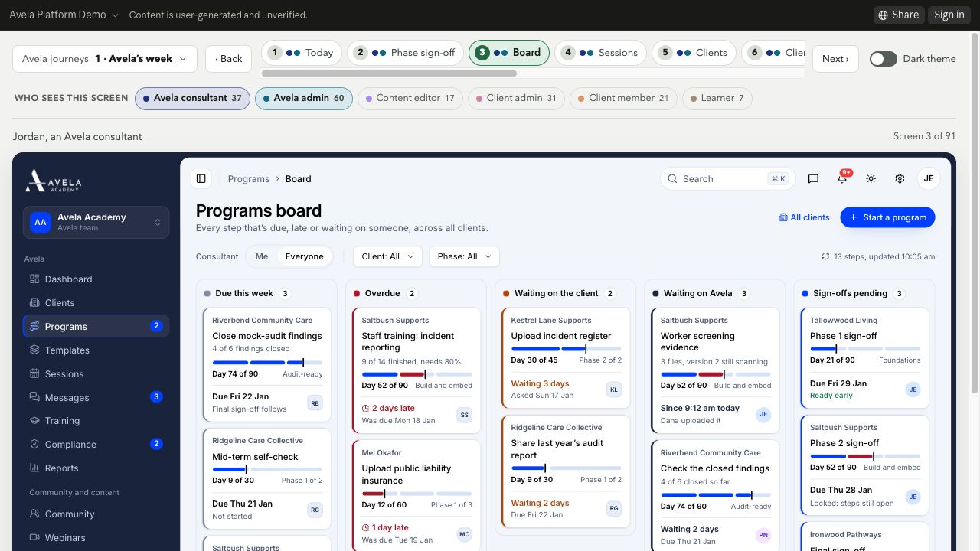
Task: Select the Me consultant filter
Action: pyautogui.click(x=262, y=256)
